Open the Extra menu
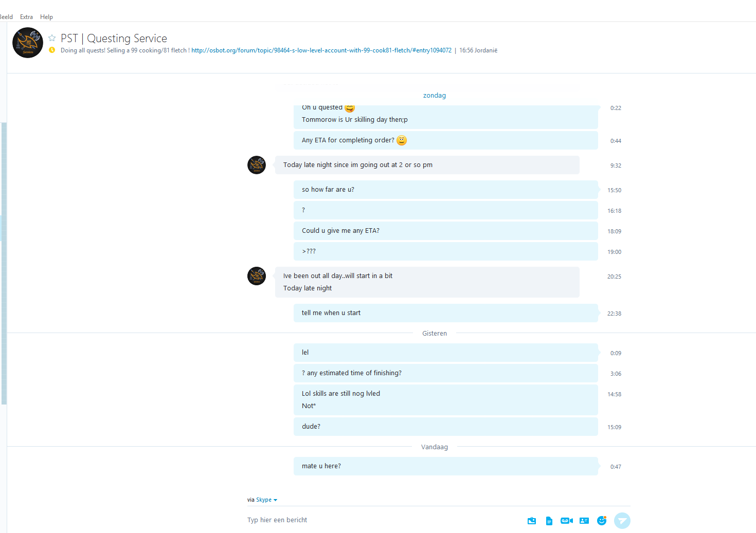This screenshot has height=533, width=756. (26, 17)
